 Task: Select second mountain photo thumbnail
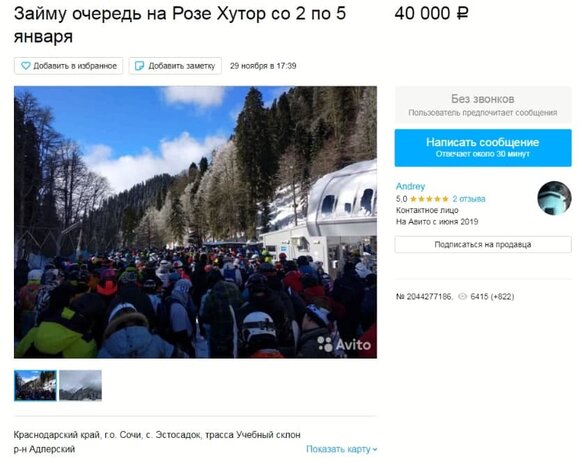click(x=80, y=385)
